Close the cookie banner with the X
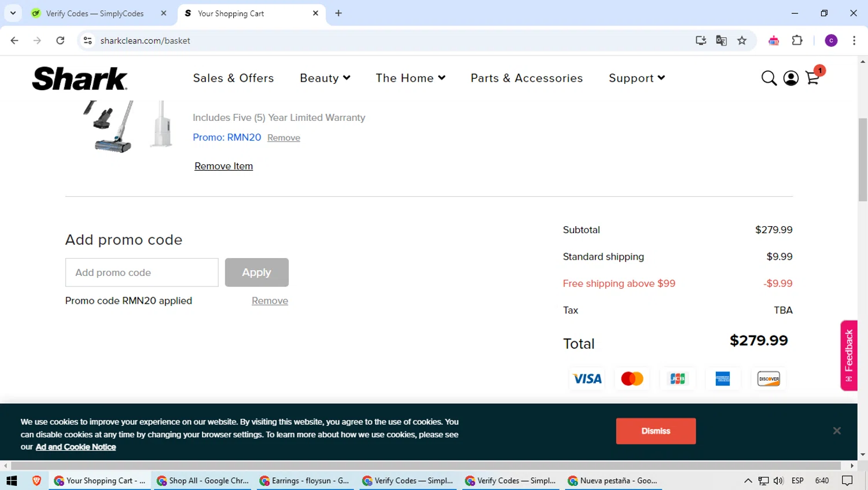The width and height of the screenshot is (868, 490). pyautogui.click(x=837, y=430)
